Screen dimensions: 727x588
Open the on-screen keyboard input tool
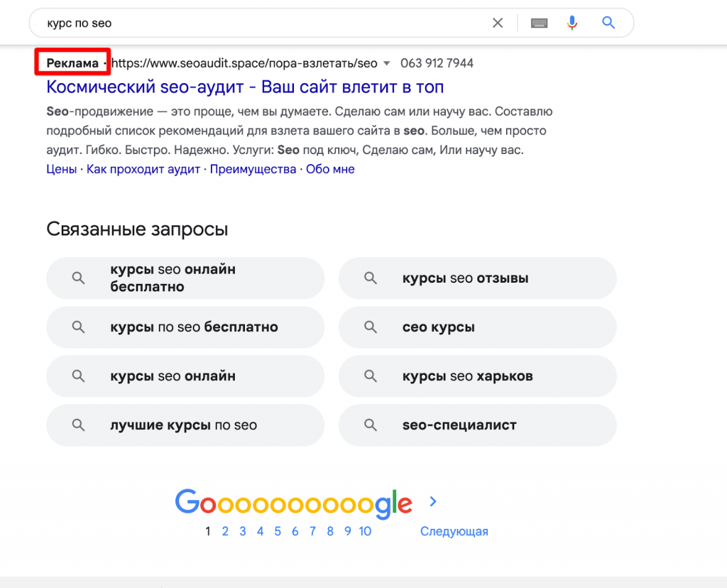coord(540,23)
